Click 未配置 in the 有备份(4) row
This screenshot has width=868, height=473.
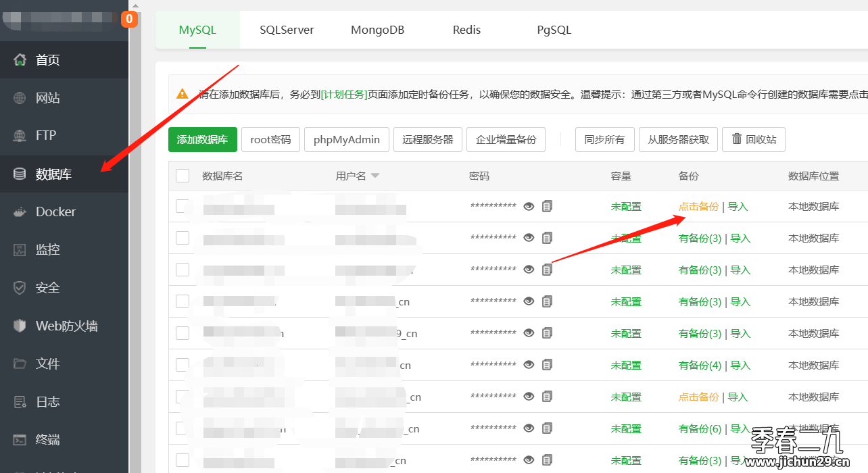coord(626,365)
